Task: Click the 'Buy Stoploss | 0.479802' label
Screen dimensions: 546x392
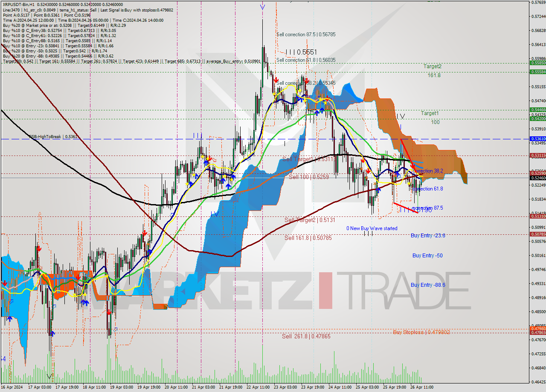Action: tap(421, 332)
